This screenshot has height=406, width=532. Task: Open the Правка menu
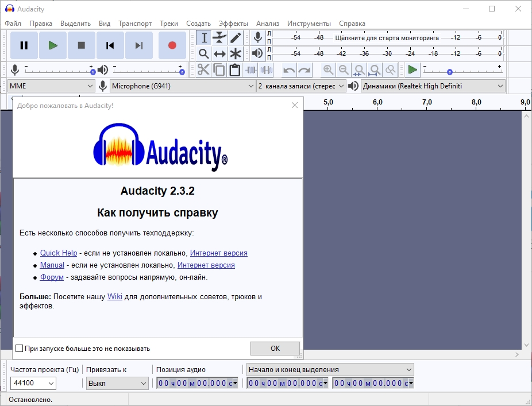41,24
